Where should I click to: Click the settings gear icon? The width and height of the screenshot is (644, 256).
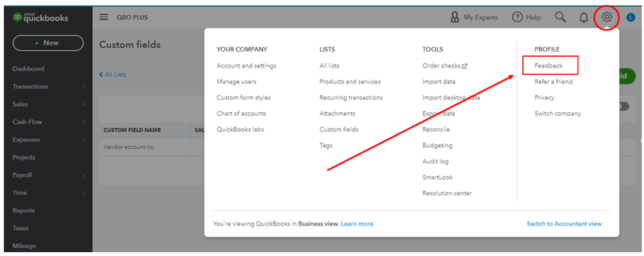click(x=607, y=17)
